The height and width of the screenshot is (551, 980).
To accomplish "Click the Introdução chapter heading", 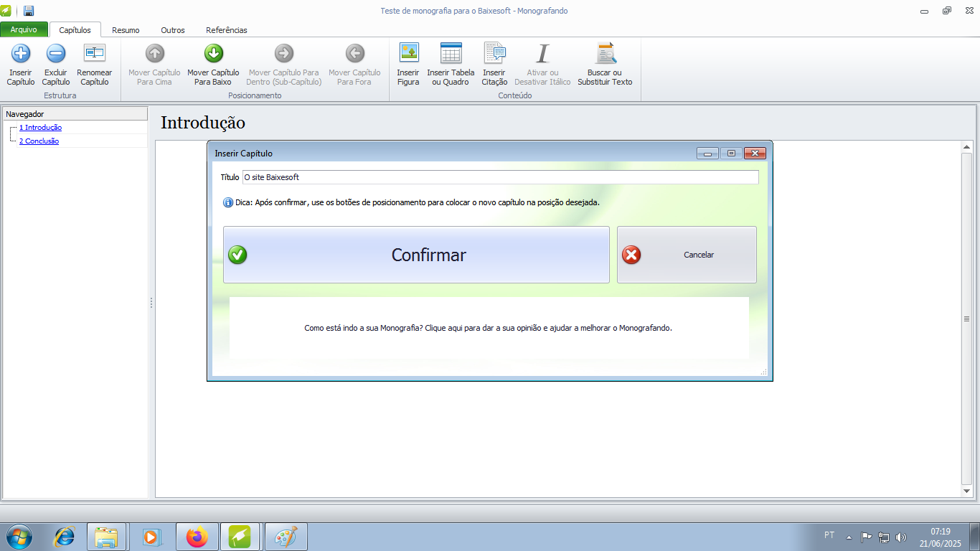I will [x=203, y=123].
